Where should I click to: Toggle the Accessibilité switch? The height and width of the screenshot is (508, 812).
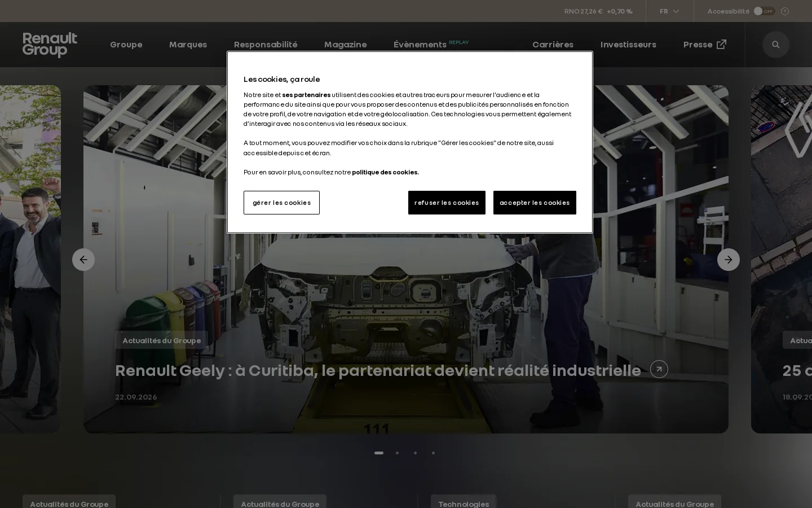[764, 11]
